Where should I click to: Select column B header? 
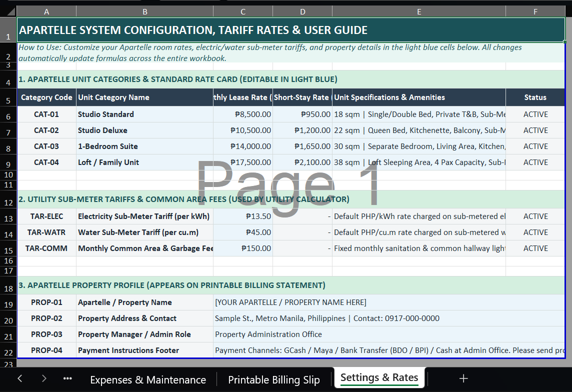[145, 11]
